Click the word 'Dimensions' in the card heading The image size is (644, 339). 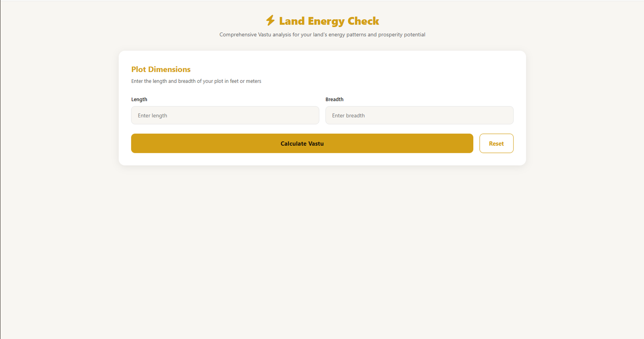pyautogui.click(x=169, y=70)
